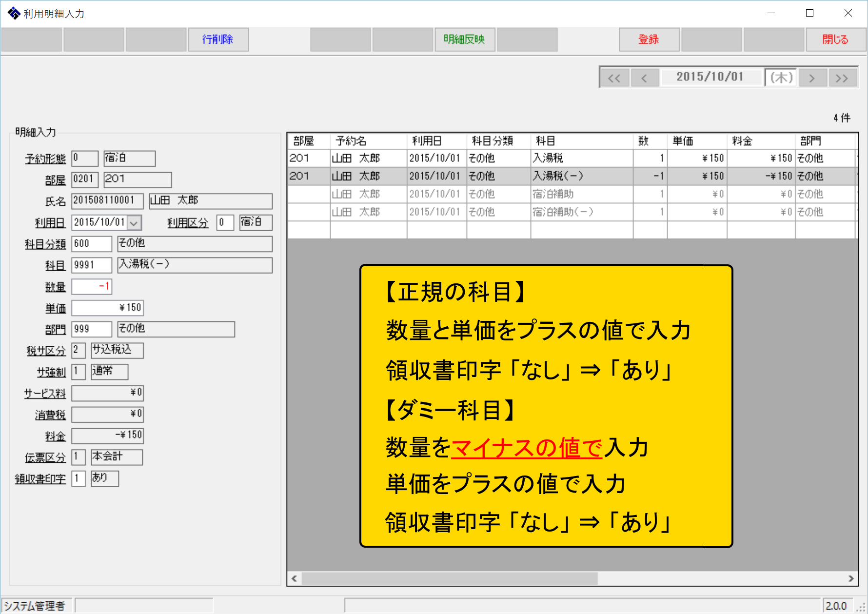Click the 閉じる button
This screenshot has height=614, width=868.
pyautogui.click(x=836, y=40)
